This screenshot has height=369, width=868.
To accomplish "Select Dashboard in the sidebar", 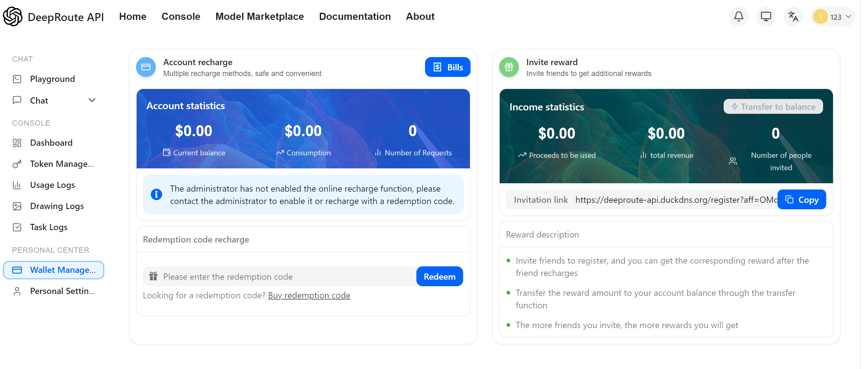I will coord(54,143).
